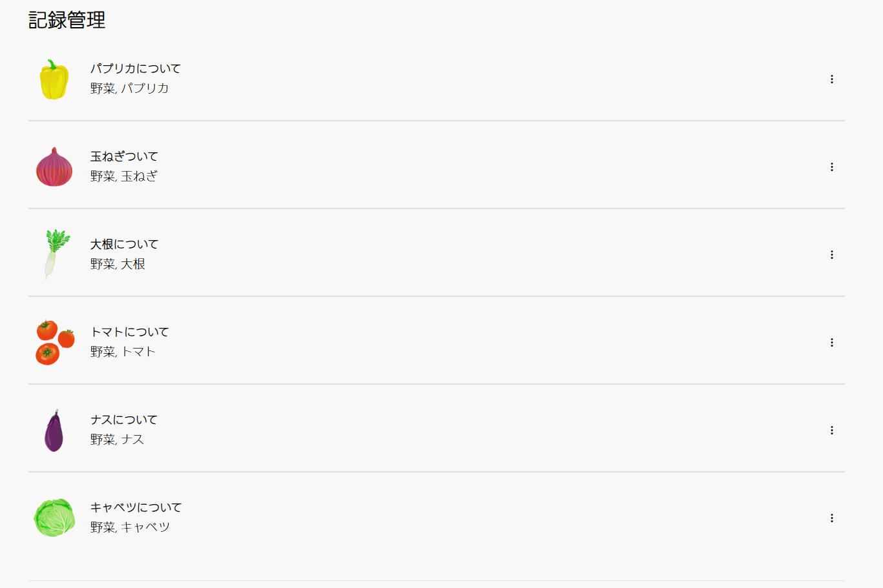
Task: Open the トマトについて record title
Action: pos(130,332)
